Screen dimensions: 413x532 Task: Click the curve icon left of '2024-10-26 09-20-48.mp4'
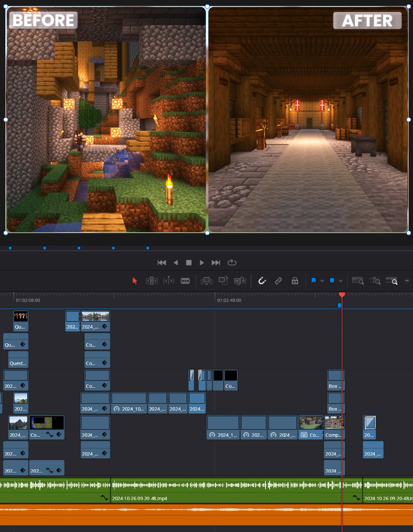click(x=104, y=498)
